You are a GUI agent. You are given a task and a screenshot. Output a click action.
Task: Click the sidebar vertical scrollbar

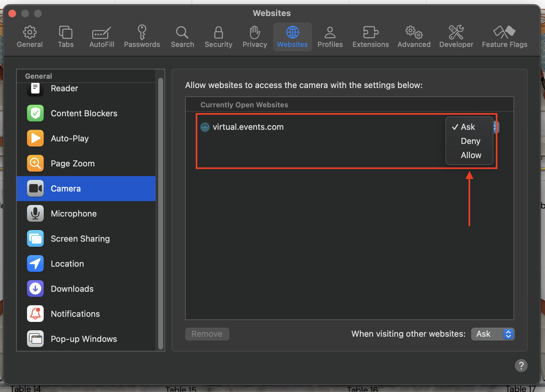(160, 212)
